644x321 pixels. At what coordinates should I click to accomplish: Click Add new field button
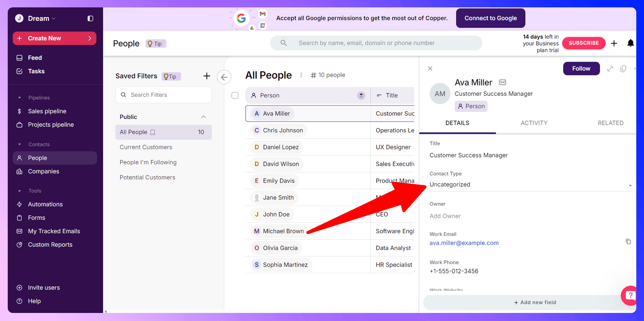coord(535,302)
